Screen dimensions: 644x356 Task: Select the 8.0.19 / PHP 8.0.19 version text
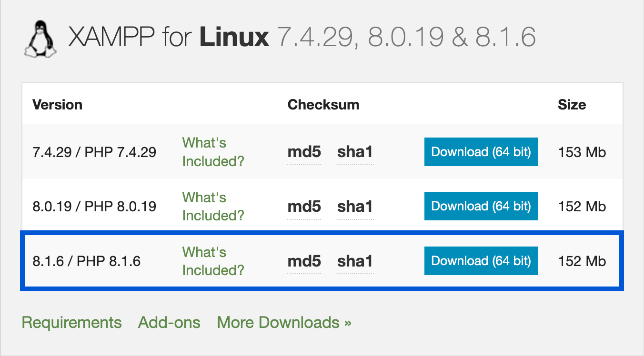pos(94,207)
